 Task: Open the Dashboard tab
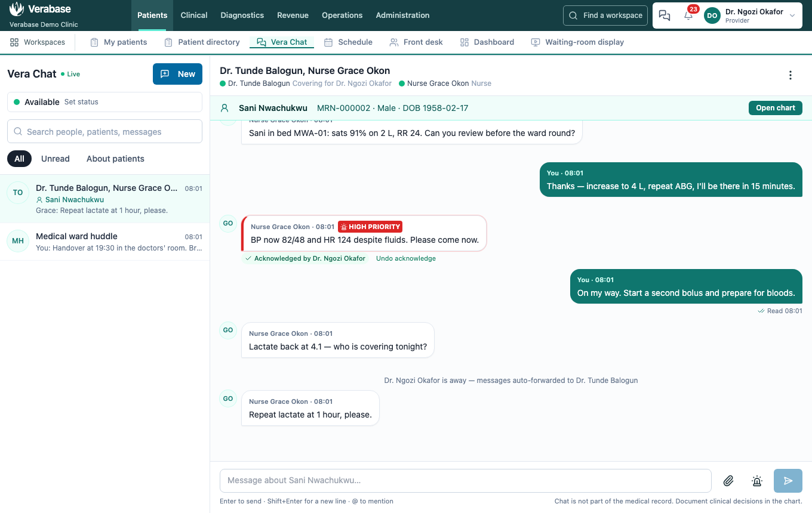[487, 42]
